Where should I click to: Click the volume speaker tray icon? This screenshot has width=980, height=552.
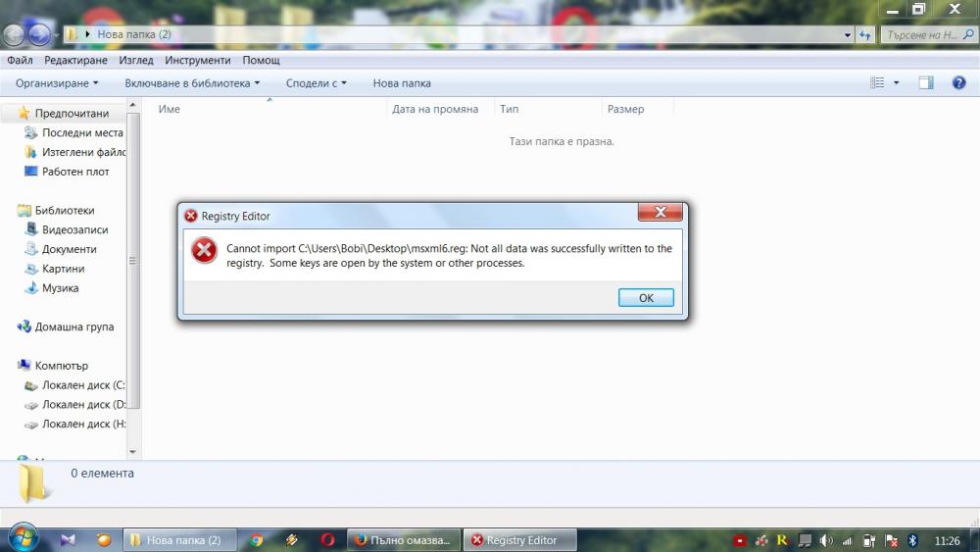pyautogui.click(x=826, y=541)
